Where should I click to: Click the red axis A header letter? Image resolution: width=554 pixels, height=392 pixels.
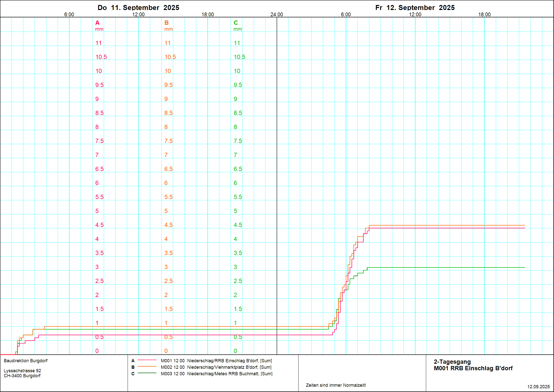click(x=98, y=23)
